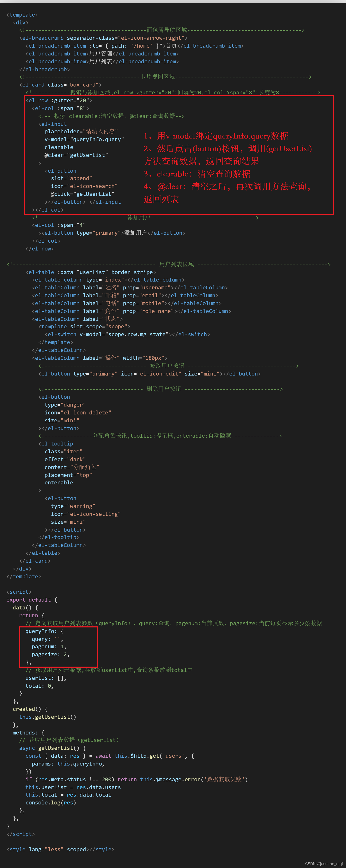The image size is (346, 868).
Task: Click the opening <template> tag on the first line
Action: tap(22, 15)
